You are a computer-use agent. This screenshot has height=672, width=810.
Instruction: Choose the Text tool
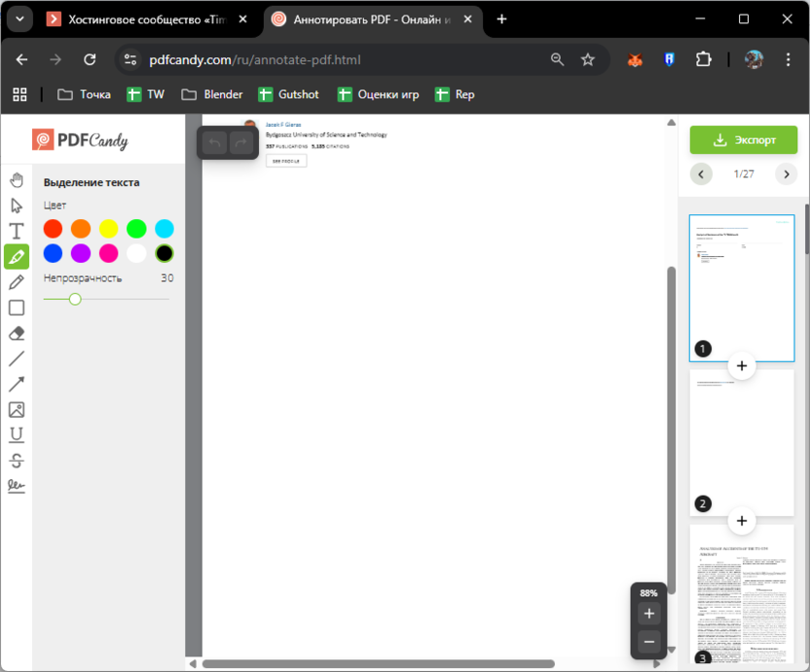click(17, 231)
